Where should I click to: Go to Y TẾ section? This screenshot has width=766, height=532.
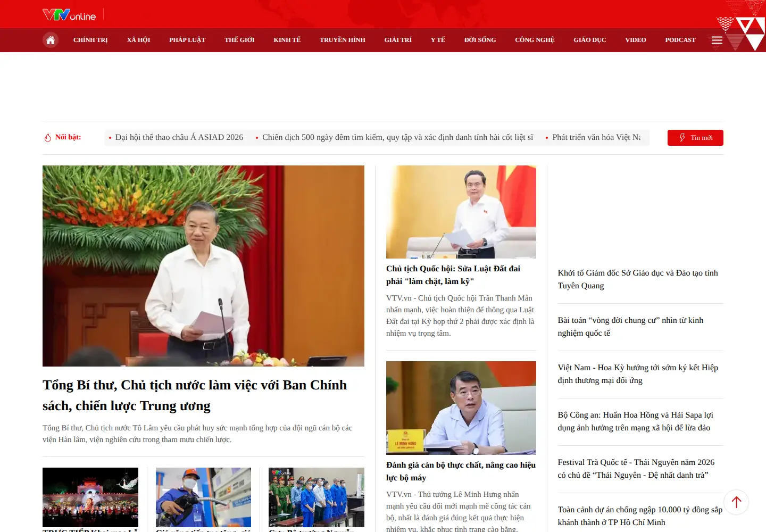438,40
